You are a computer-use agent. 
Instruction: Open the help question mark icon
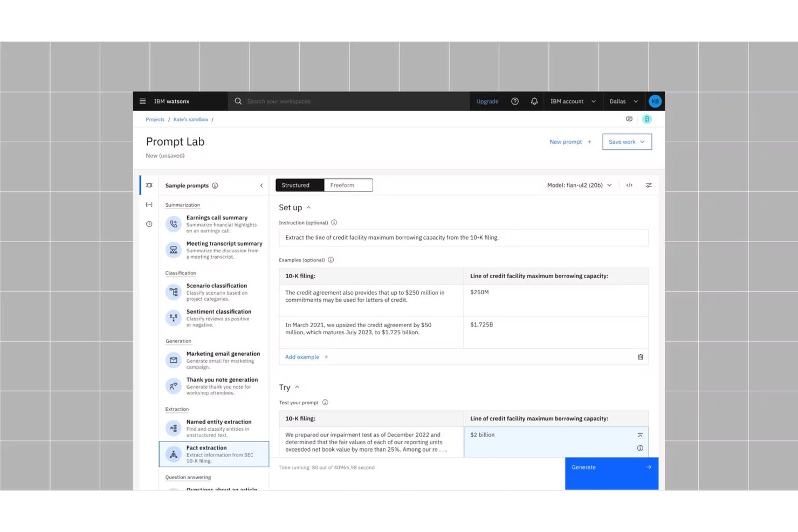[x=515, y=101]
